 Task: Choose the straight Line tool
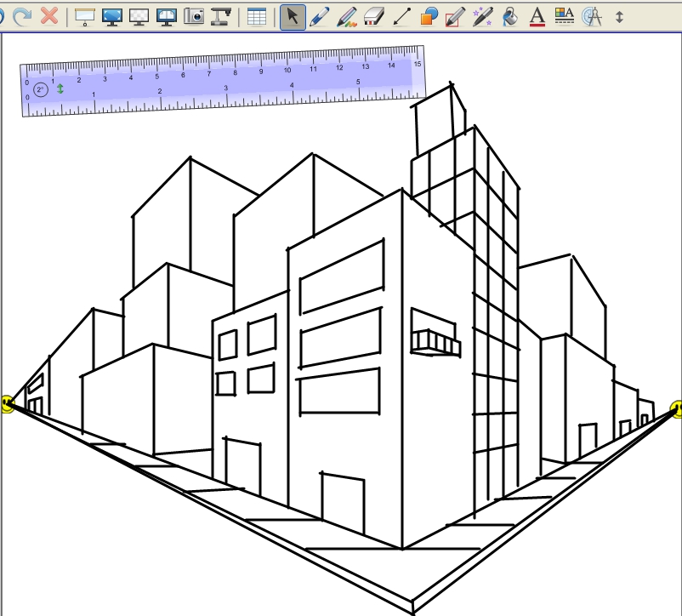pos(401,15)
